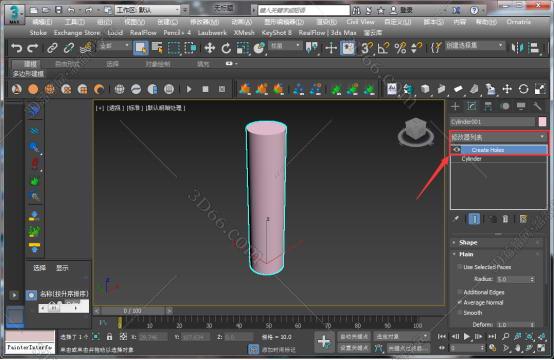Open the XMesh menu
This screenshot has width=554, height=360.
244,33
